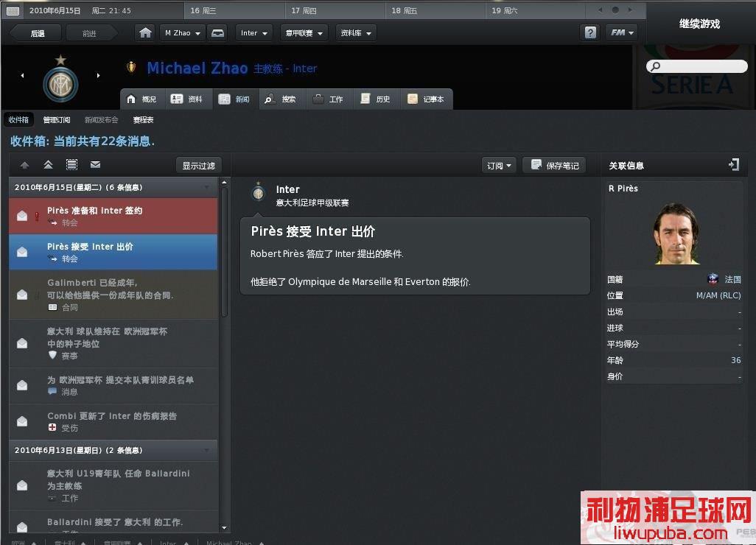Open the question mark help icon
This screenshot has height=545, width=756.
(590, 32)
